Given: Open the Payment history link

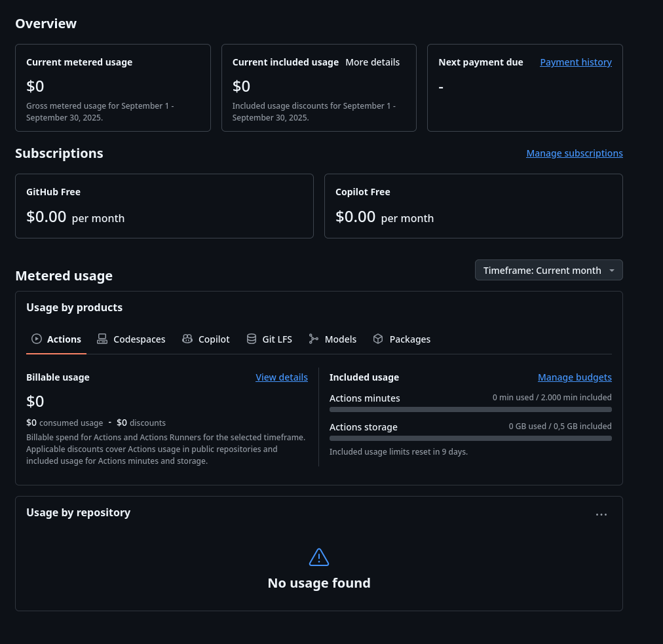Looking at the screenshot, I should click(576, 62).
